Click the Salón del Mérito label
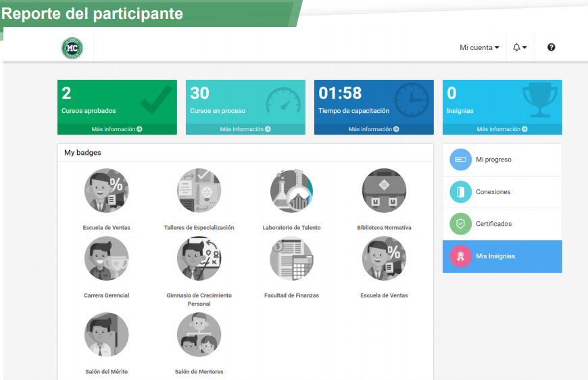 [107, 372]
